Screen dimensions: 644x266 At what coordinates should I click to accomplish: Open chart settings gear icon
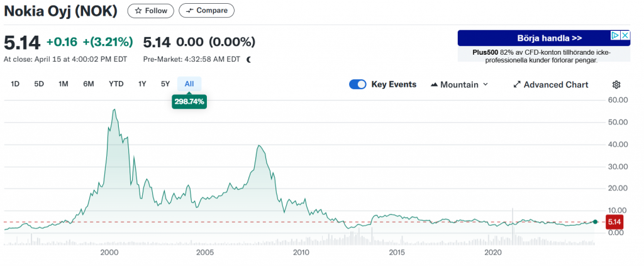pos(616,84)
